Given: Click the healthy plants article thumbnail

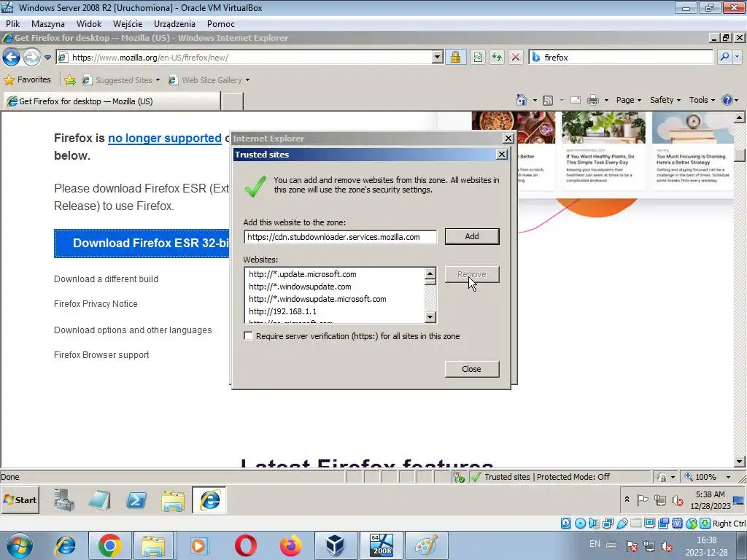Looking at the screenshot, I should pyautogui.click(x=603, y=127).
